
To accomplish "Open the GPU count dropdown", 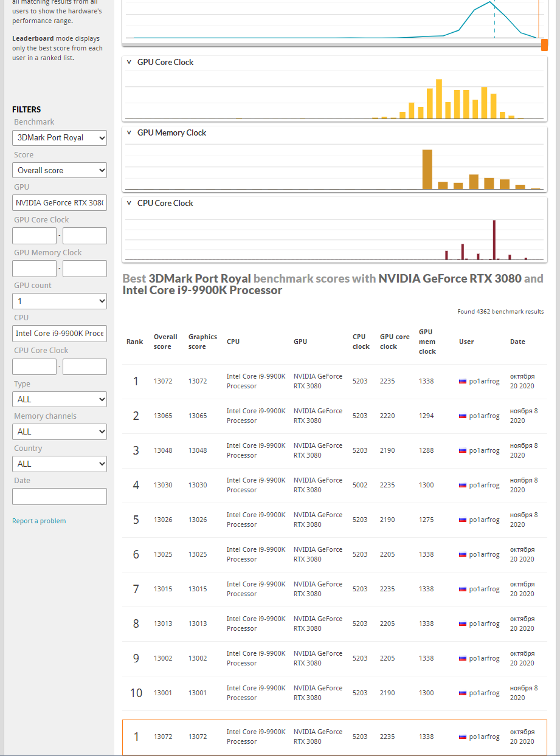I will pyautogui.click(x=60, y=301).
